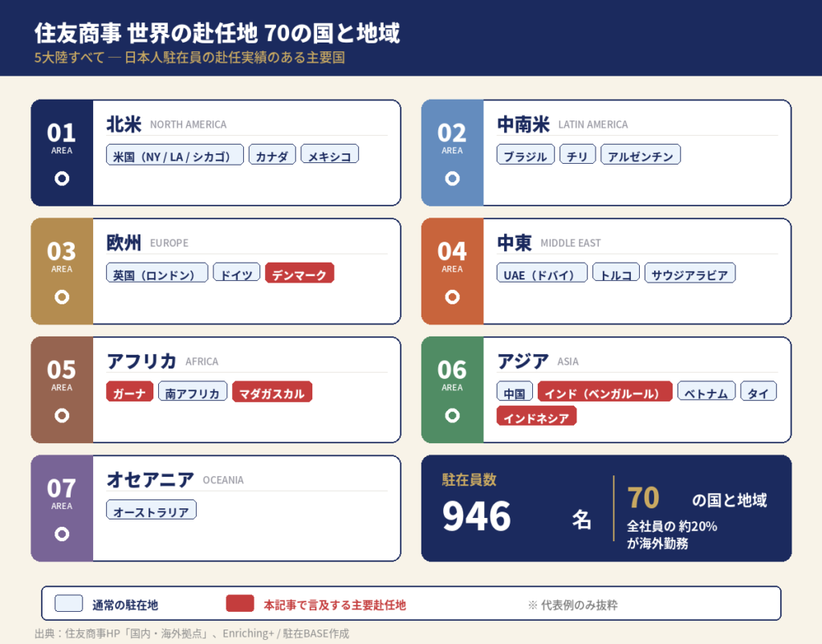
Task: Toggle the highlighted インドネシア tag
Action: [535, 417]
